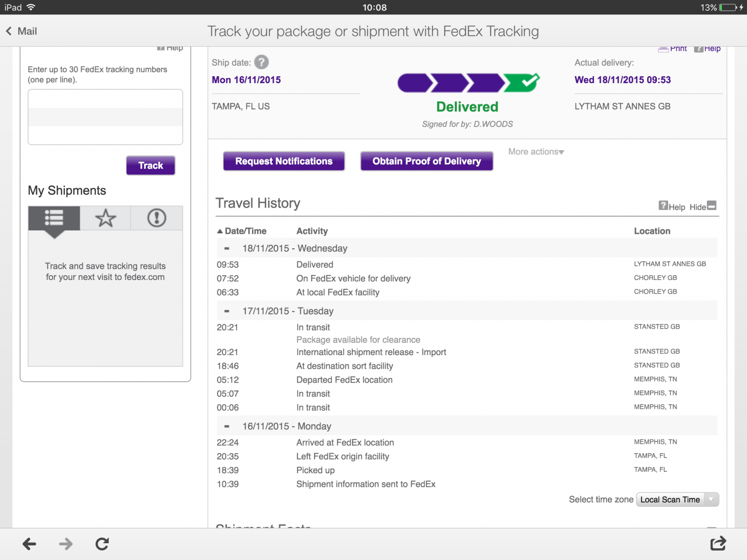Click 'Departed FedEx location' entry
747x560 pixels.
345,380
